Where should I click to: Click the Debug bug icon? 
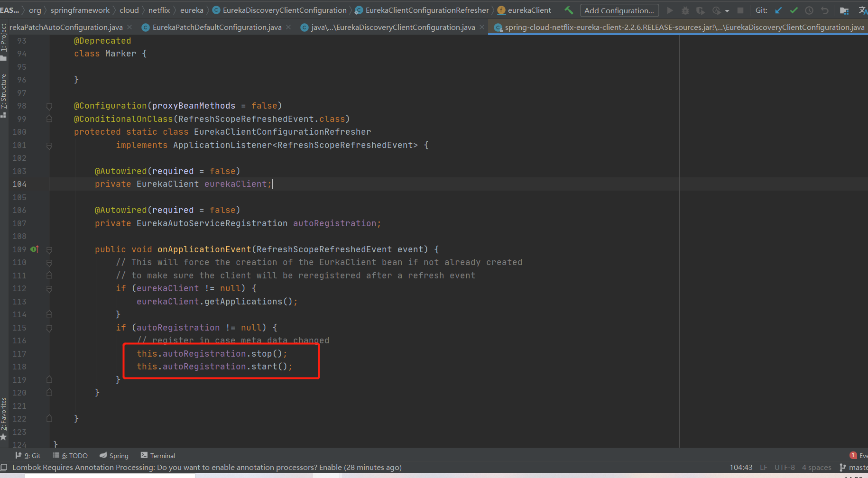point(685,10)
